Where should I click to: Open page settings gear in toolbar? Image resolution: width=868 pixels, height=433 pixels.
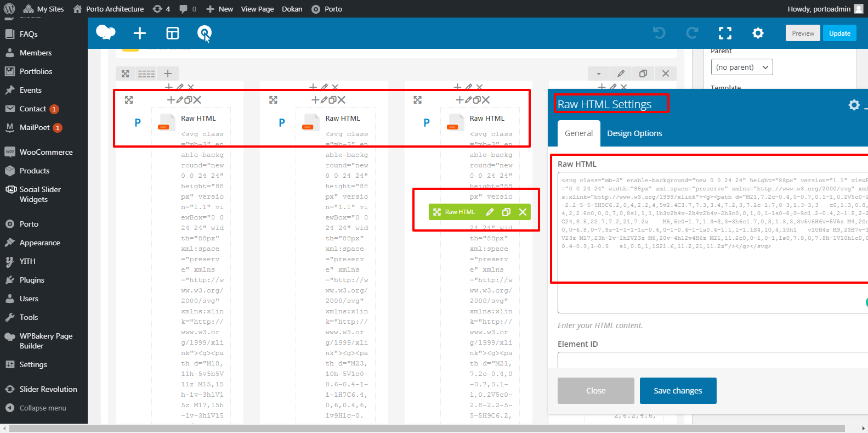[x=758, y=33]
